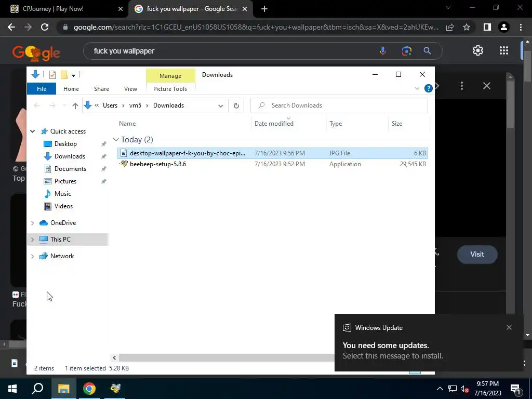This screenshot has width=532, height=399.
Task: Bookmark this page with the star
Action: point(467,27)
